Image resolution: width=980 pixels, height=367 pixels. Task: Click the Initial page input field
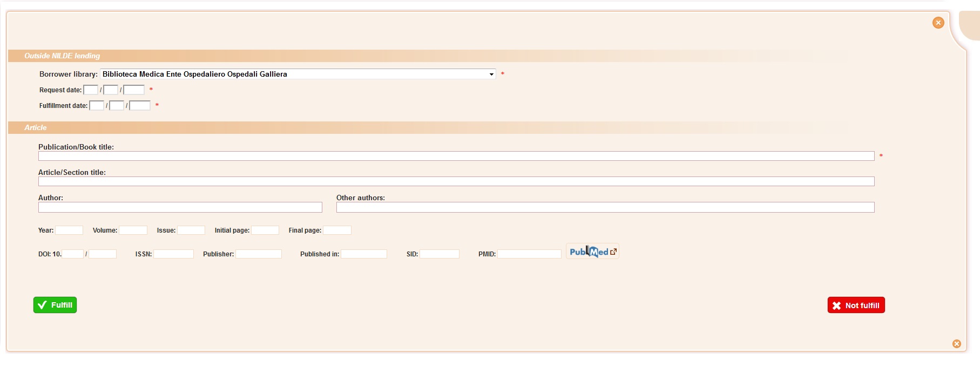pos(265,230)
